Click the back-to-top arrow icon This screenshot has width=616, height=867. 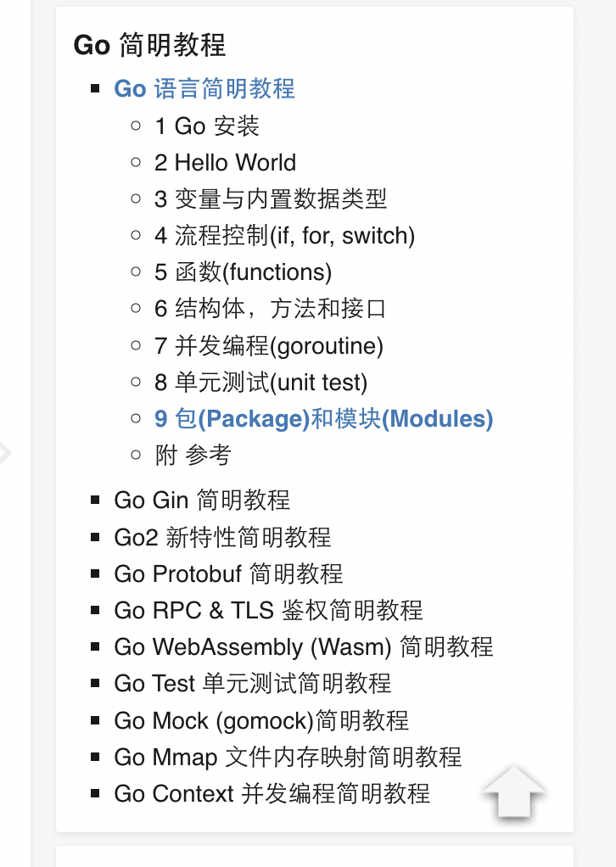[513, 793]
